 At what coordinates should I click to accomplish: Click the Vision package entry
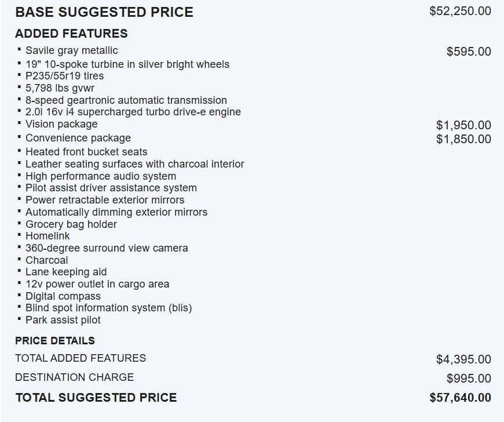[61, 124]
